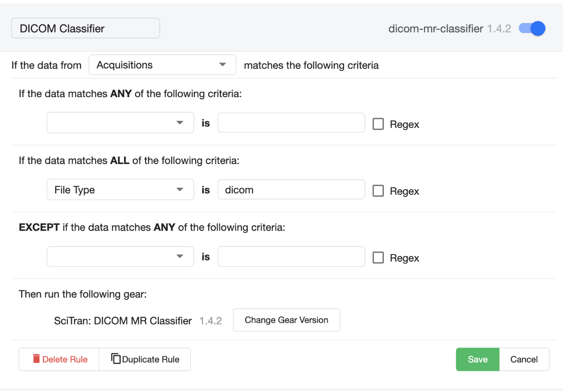The width and height of the screenshot is (563, 392).
Task: Click the SciTran: DICOM MR Classifier gear name
Action: [123, 321]
